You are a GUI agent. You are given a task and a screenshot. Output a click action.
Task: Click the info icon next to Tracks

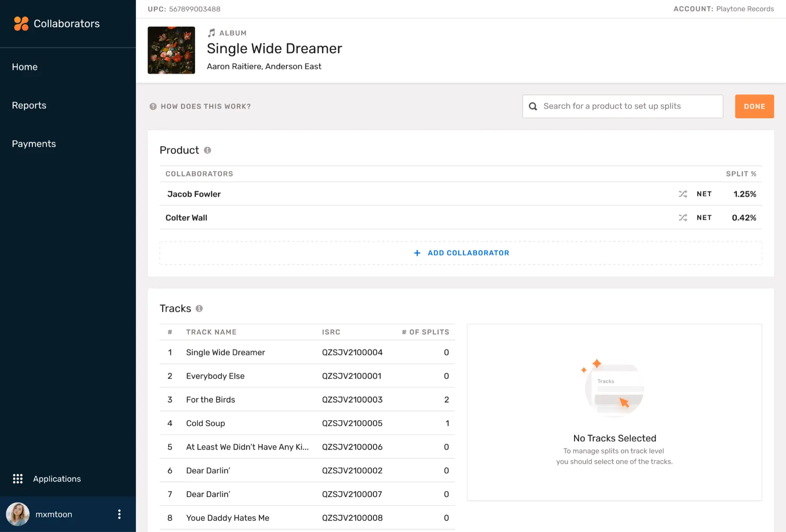pos(199,308)
